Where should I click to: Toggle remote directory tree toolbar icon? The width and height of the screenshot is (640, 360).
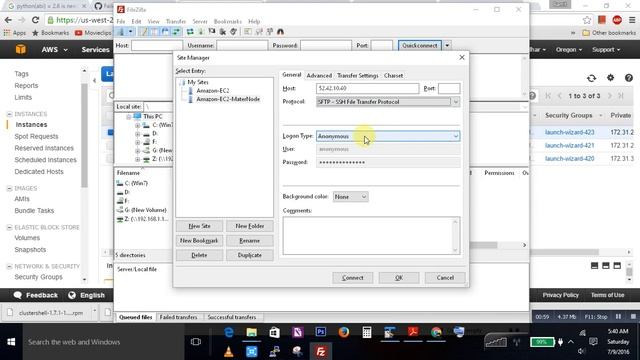165,32
